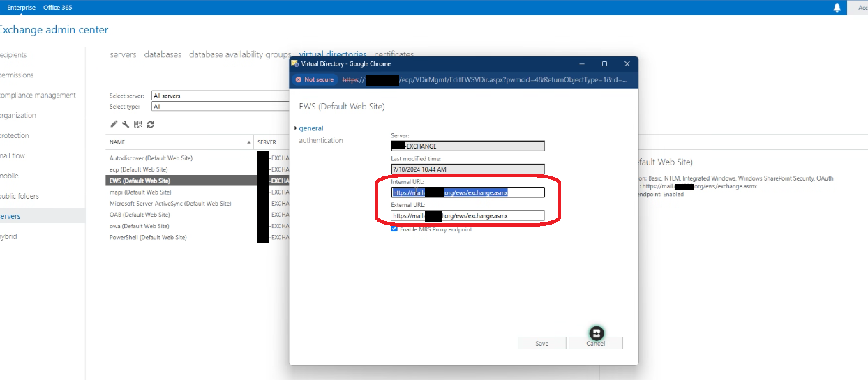Click the External URL input field
Image resolution: width=868 pixels, height=380 pixels.
(467, 216)
